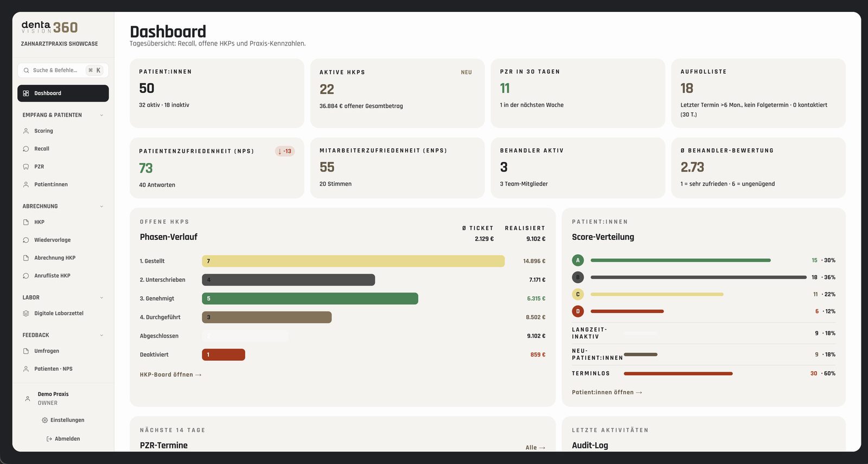The width and height of the screenshot is (868, 464).
Task: Click the Recall refresh icon
Action: [x=26, y=149]
